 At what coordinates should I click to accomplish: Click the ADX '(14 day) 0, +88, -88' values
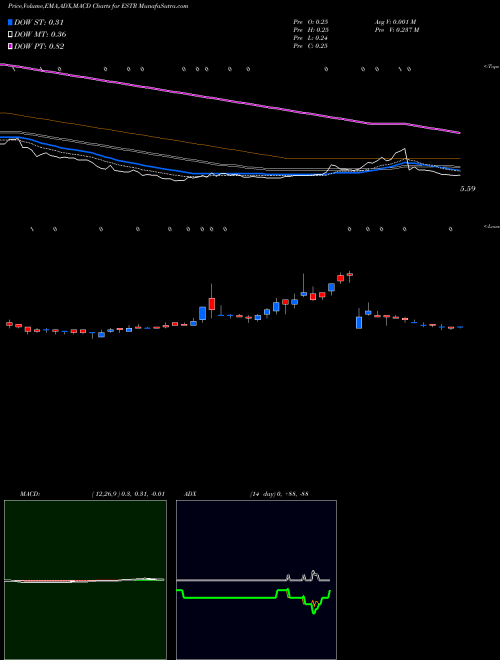pyautogui.click(x=279, y=494)
